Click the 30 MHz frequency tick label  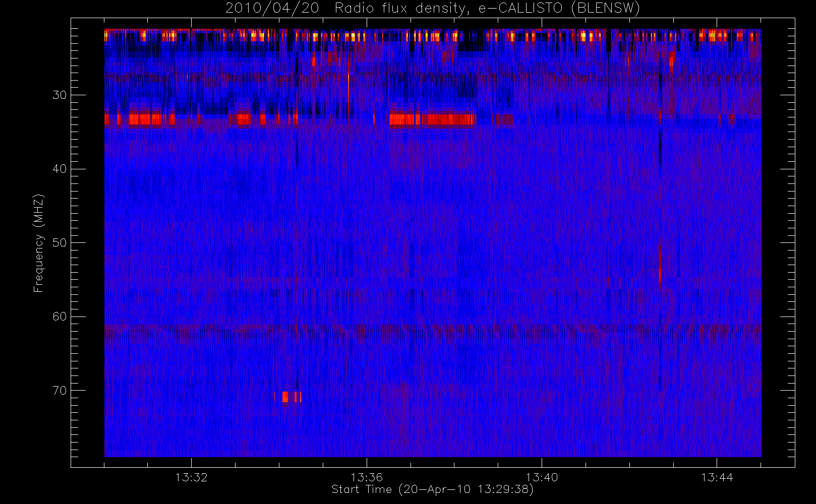60,95
